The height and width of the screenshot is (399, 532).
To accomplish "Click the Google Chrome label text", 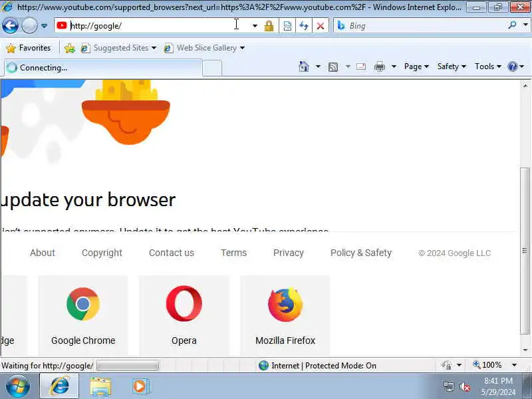I will click(83, 340).
